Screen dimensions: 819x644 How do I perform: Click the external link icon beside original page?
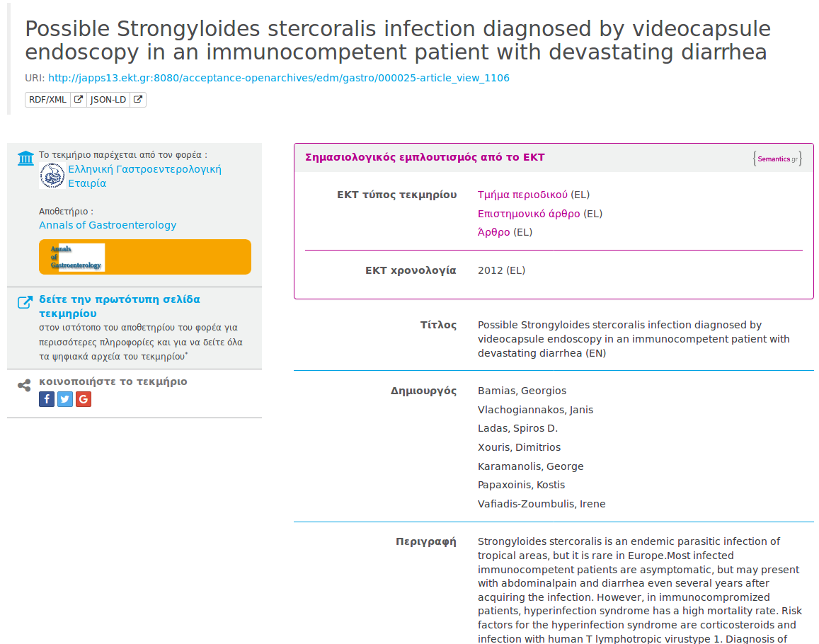(25, 303)
